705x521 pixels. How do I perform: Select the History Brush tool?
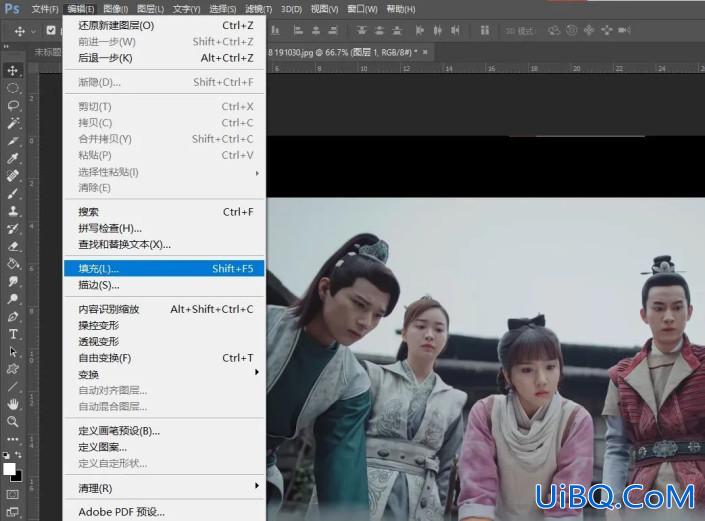point(13,228)
